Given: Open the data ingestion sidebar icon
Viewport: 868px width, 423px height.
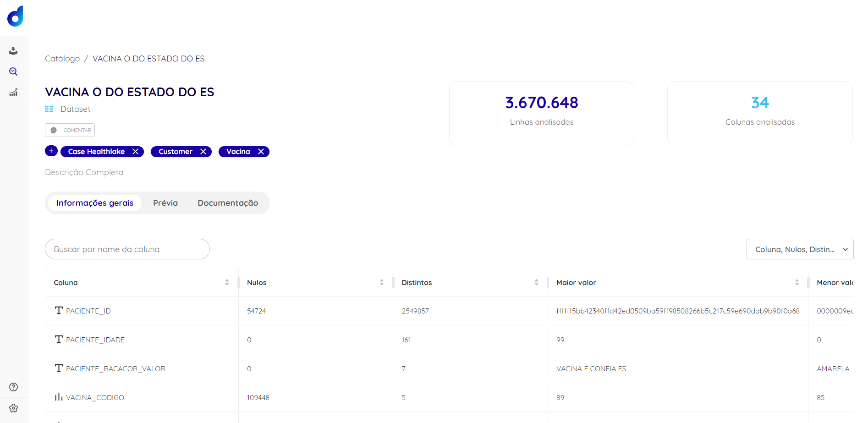Looking at the screenshot, I should coord(13,50).
